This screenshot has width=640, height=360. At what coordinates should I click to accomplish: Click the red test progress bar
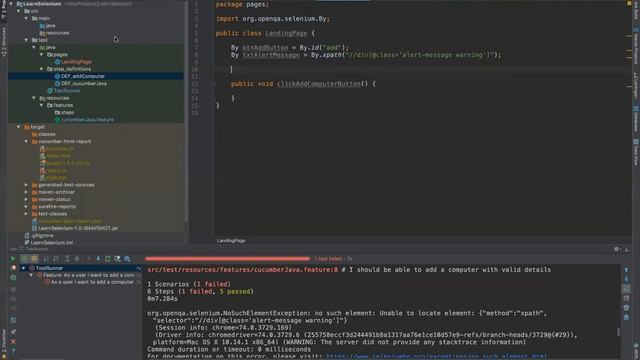point(227,259)
